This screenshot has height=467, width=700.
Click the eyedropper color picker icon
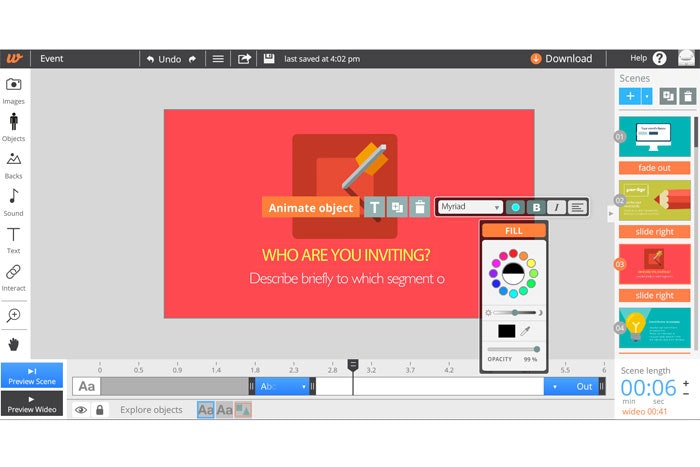click(x=525, y=330)
